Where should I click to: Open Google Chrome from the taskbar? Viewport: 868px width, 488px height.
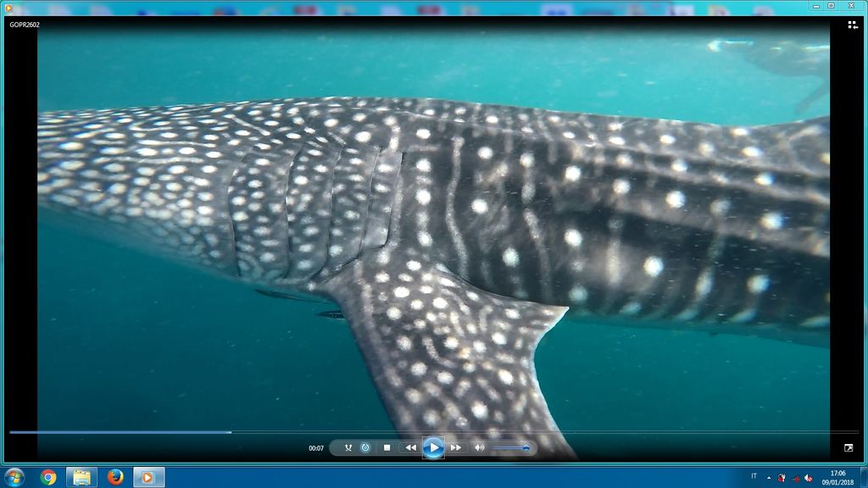(48, 477)
